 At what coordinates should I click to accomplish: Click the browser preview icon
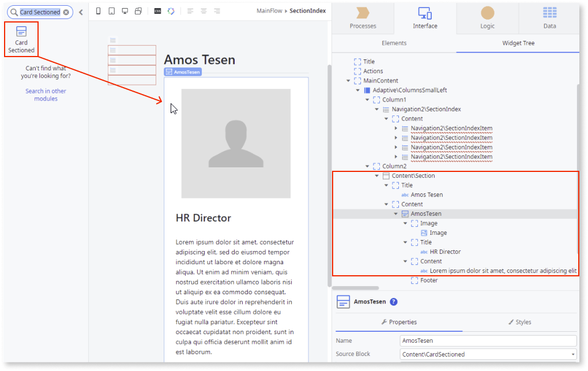(x=171, y=11)
